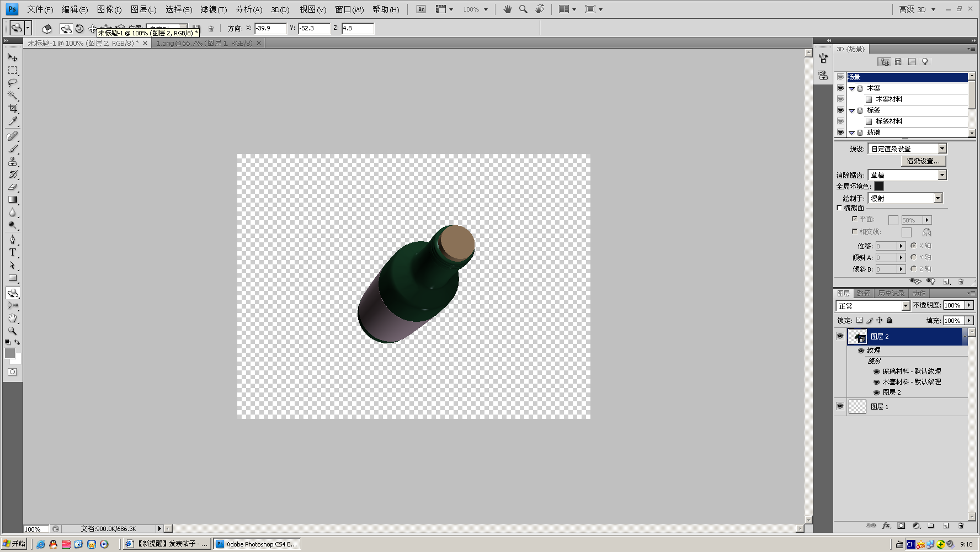Switch to the 历史记录 panel tab
Image resolution: width=980 pixels, height=552 pixels.
891,293
